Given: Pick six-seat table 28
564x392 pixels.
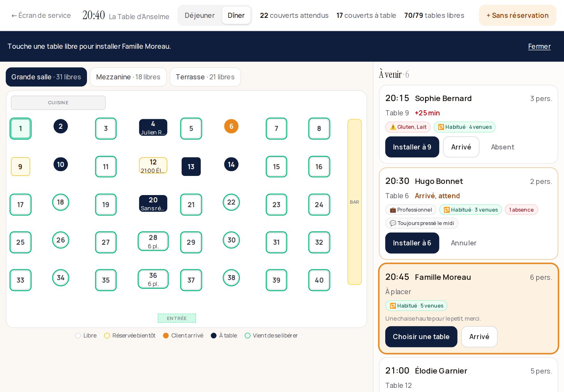Looking at the screenshot, I should (153, 241).
